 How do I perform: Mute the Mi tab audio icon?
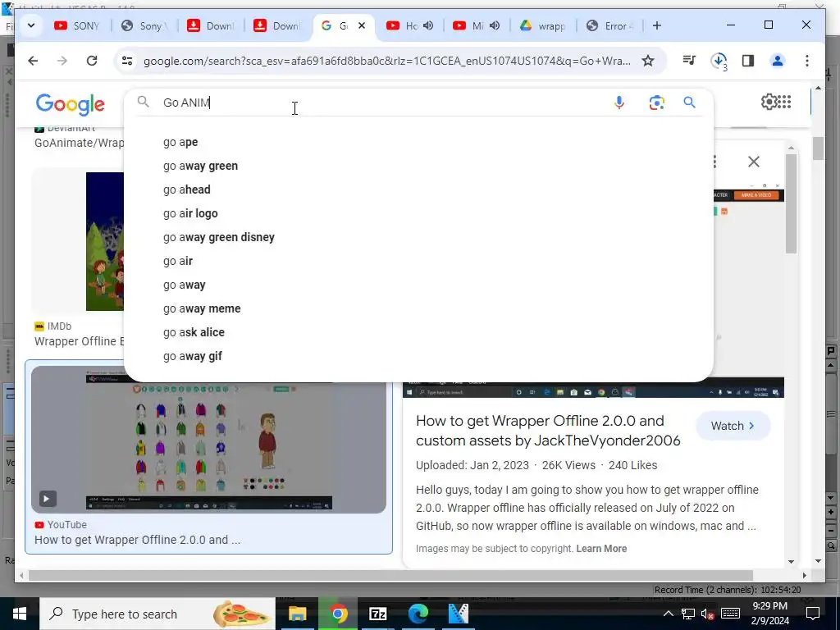click(x=495, y=25)
